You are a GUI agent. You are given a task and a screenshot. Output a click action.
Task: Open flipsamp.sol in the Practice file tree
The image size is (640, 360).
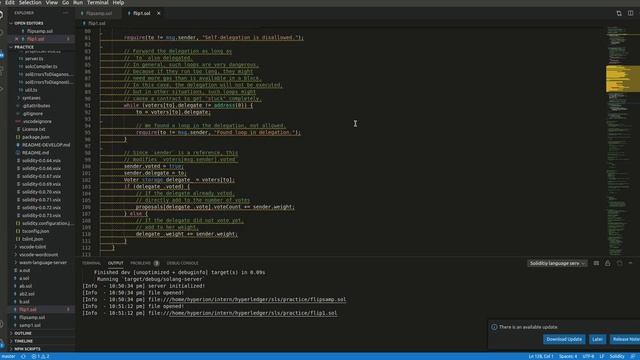32,317
